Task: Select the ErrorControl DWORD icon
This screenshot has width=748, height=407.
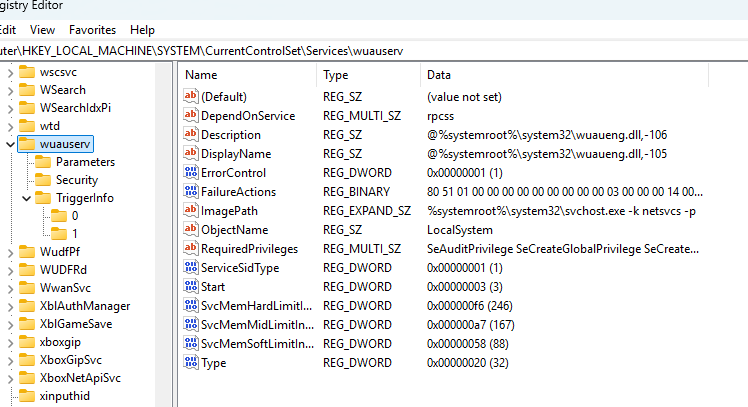Action: (191, 173)
